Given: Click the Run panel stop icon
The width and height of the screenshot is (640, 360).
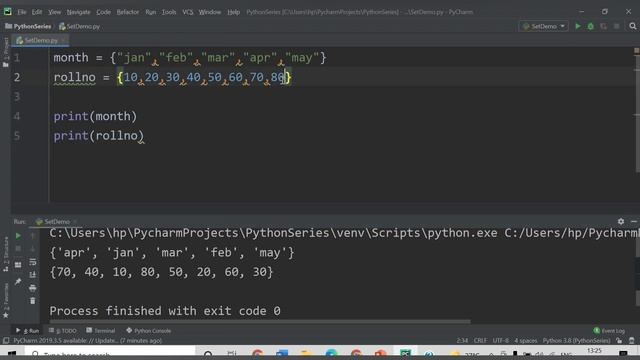Looking at the screenshot, I should click(x=18, y=248).
